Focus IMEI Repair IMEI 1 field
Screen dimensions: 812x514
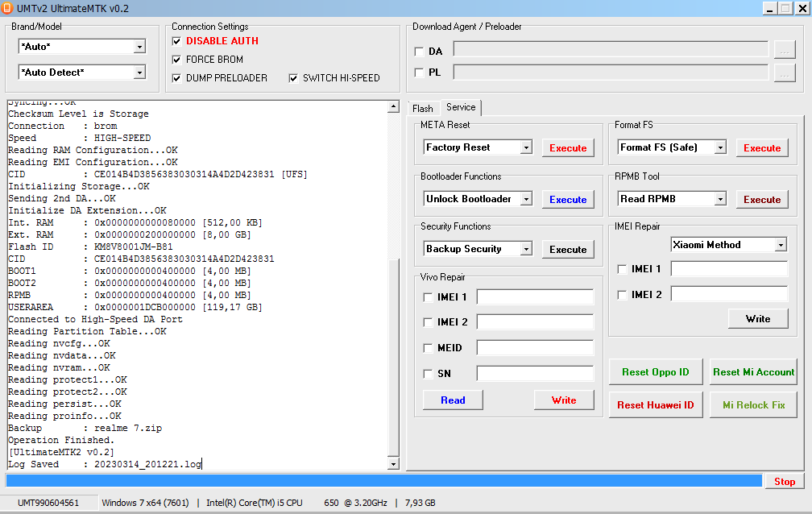[729, 268]
